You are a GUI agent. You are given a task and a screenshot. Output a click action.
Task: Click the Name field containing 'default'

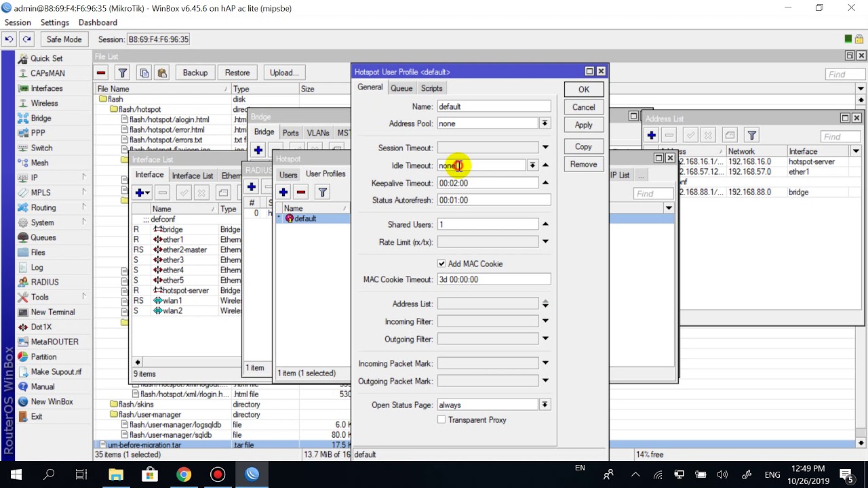click(494, 106)
